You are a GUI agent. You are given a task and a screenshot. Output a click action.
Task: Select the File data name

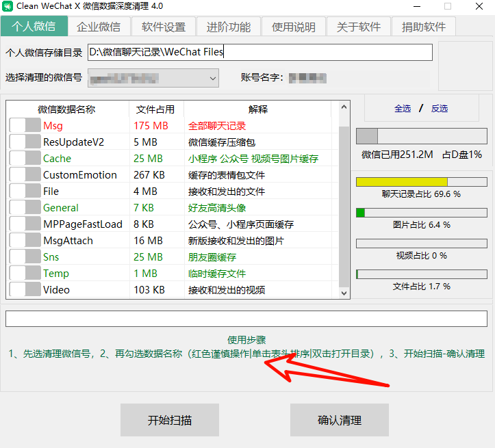pos(51,192)
